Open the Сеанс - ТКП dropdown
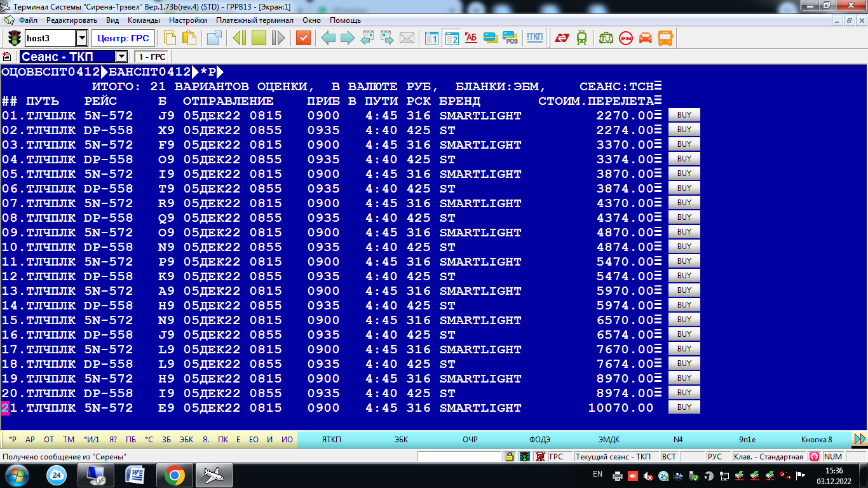 tap(121, 57)
